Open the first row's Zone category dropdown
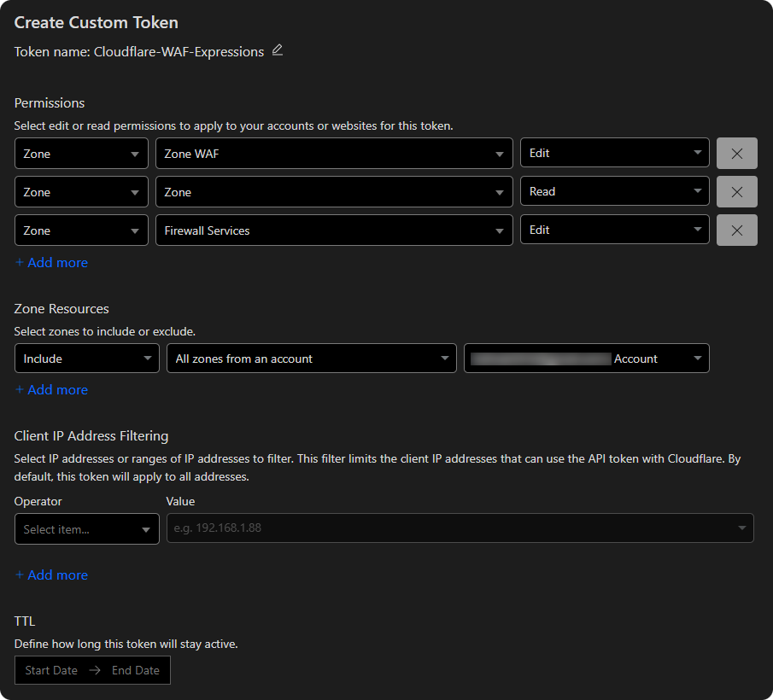 81,154
